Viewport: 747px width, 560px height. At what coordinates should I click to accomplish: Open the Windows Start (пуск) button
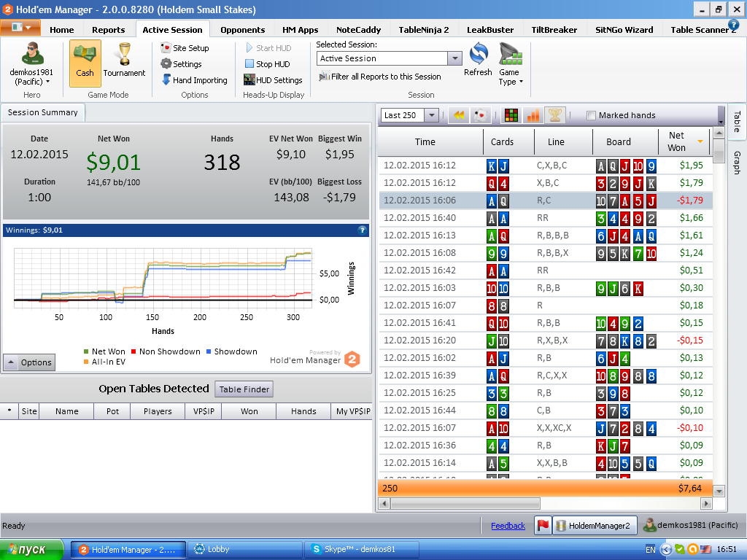(x=31, y=550)
